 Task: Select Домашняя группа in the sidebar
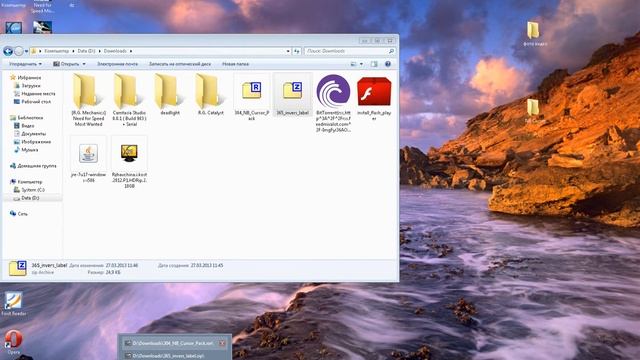click(33, 166)
